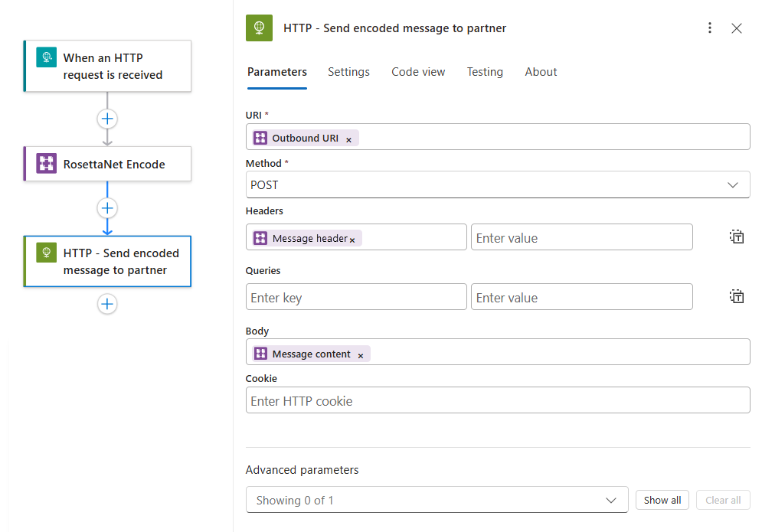
Task: Remove the Message header token
Action: (352, 240)
